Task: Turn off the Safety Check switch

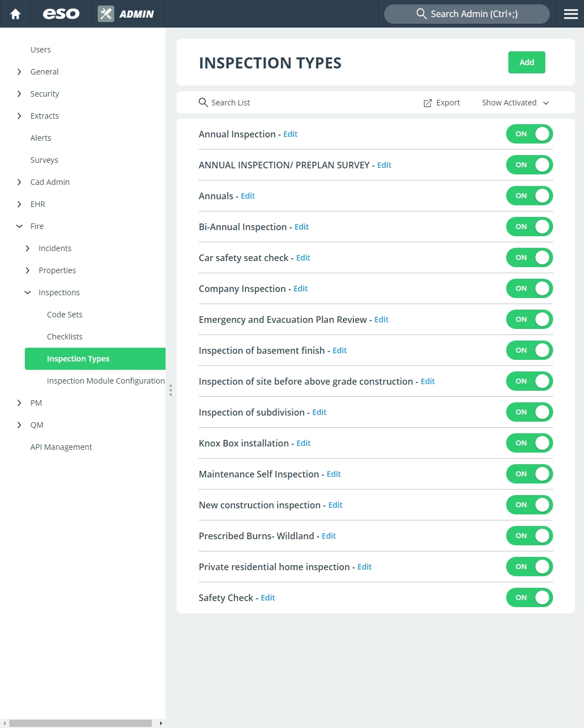Action: tap(529, 597)
